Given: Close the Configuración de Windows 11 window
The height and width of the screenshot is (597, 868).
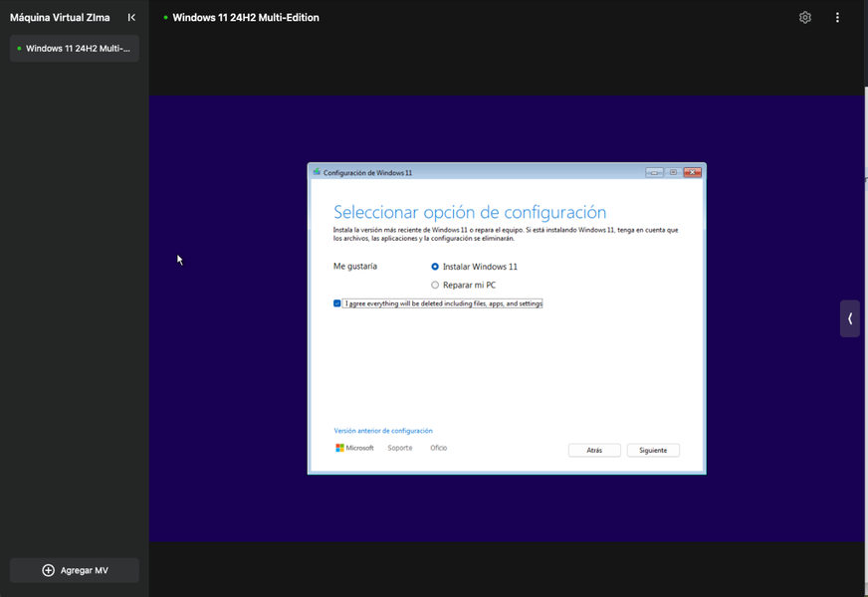Looking at the screenshot, I should pos(692,172).
